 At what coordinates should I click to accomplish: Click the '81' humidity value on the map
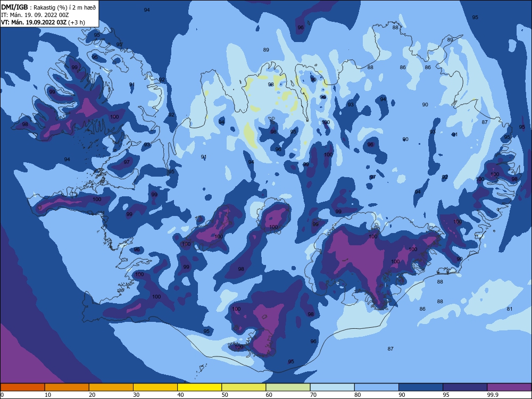coord(510,309)
